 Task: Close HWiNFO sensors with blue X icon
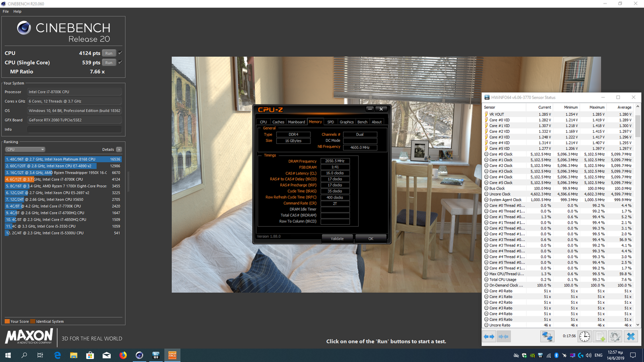tap(630, 336)
